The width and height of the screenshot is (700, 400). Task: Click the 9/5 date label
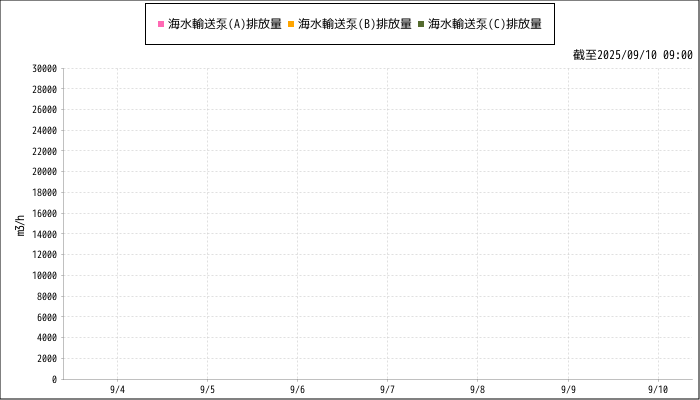click(208, 390)
